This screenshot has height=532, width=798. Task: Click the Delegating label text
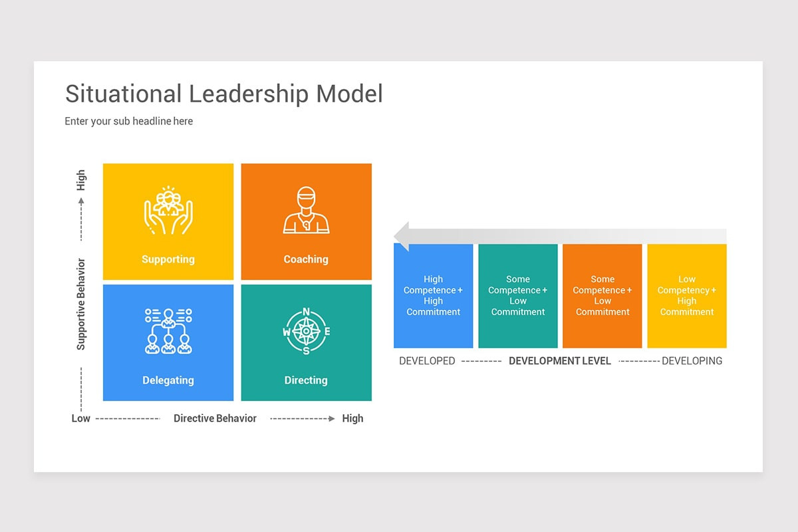coord(168,380)
